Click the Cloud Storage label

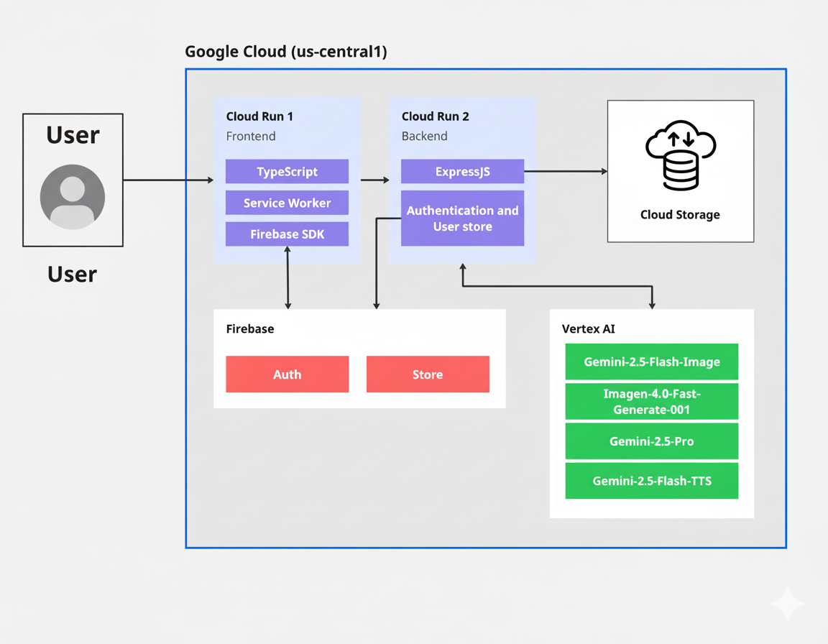pyautogui.click(x=680, y=215)
